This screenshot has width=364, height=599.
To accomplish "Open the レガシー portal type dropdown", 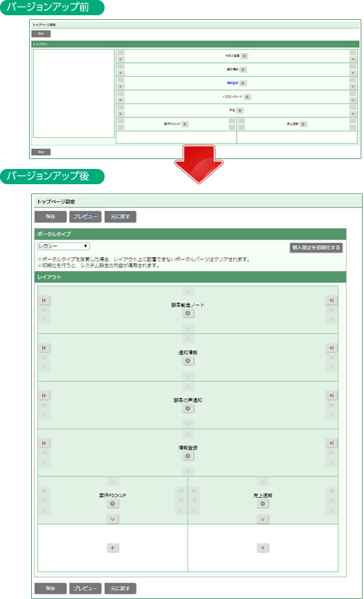I will (64, 246).
